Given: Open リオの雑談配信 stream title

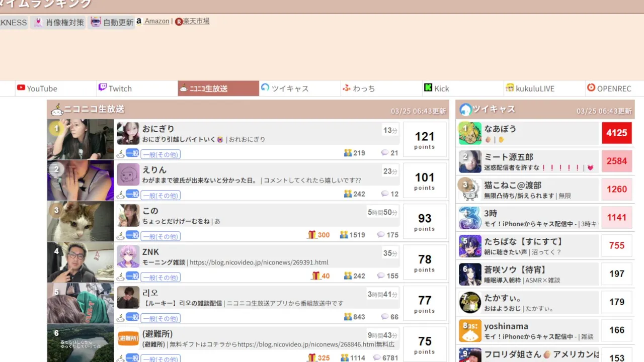Looking at the screenshot, I should point(184,303).
